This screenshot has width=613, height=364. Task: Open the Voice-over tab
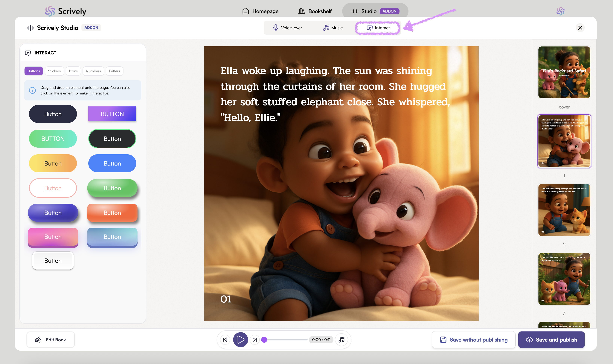287,28
